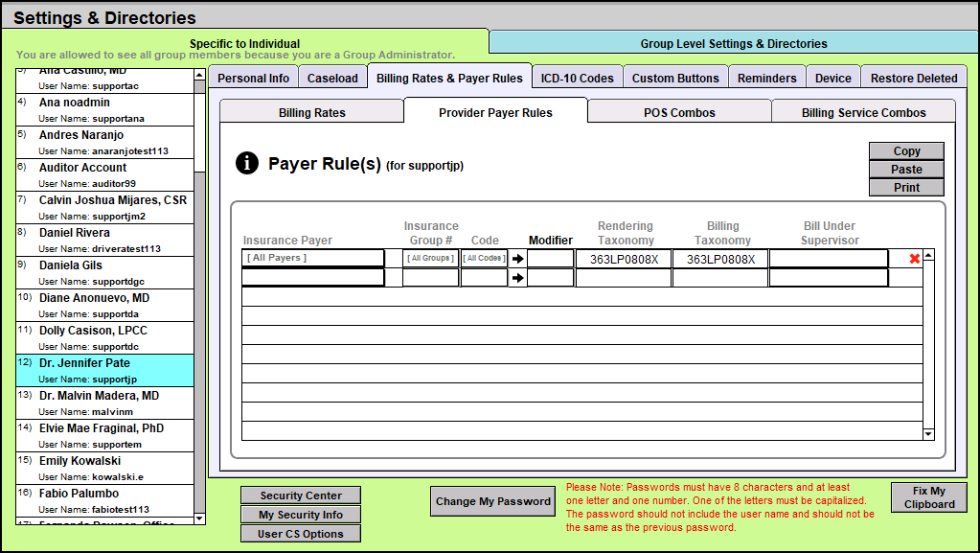Click Change My Password button
The image size is (980, 553).
(x=493, y=501)
